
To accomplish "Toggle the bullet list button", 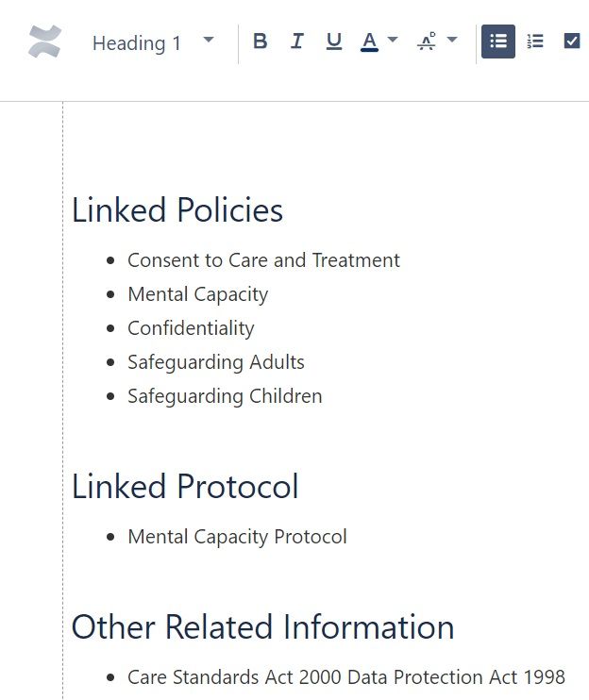I will 498,42.
